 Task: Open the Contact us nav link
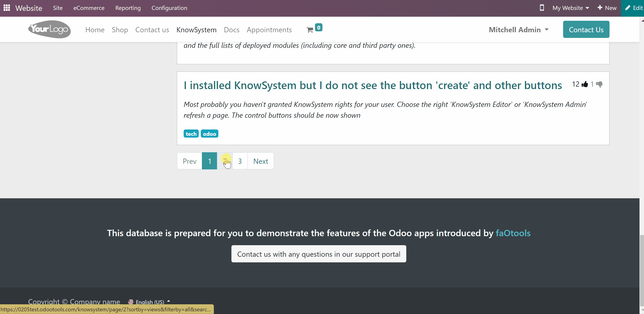(x=152, y=30)
